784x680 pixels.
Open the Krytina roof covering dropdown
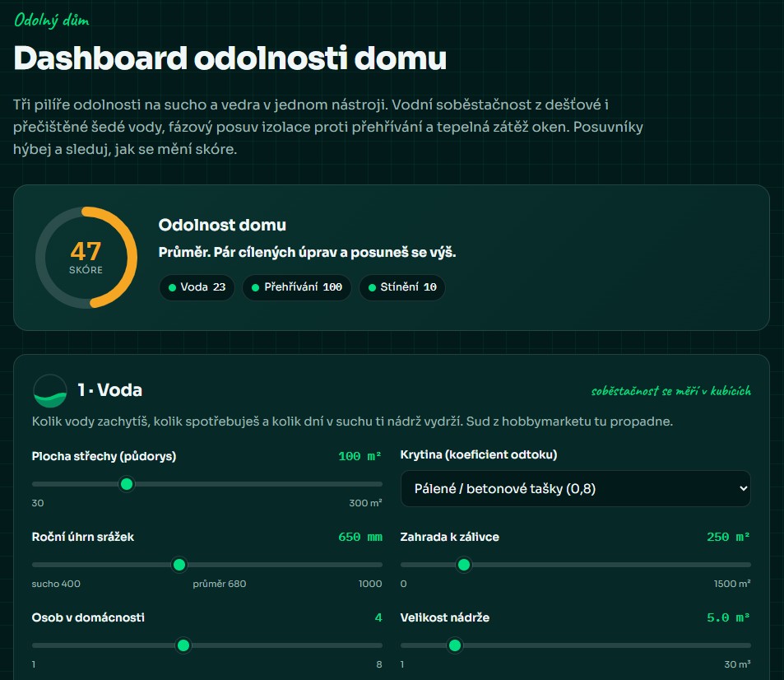[576, 488]
